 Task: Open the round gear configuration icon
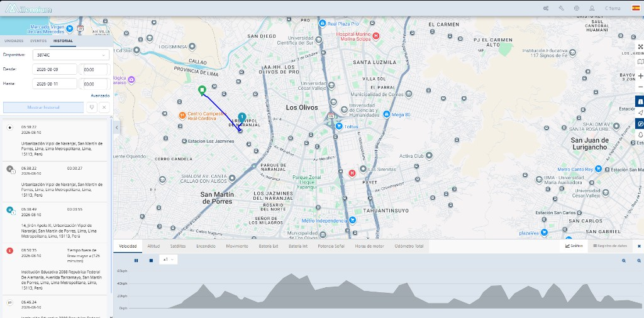[577, 8]
